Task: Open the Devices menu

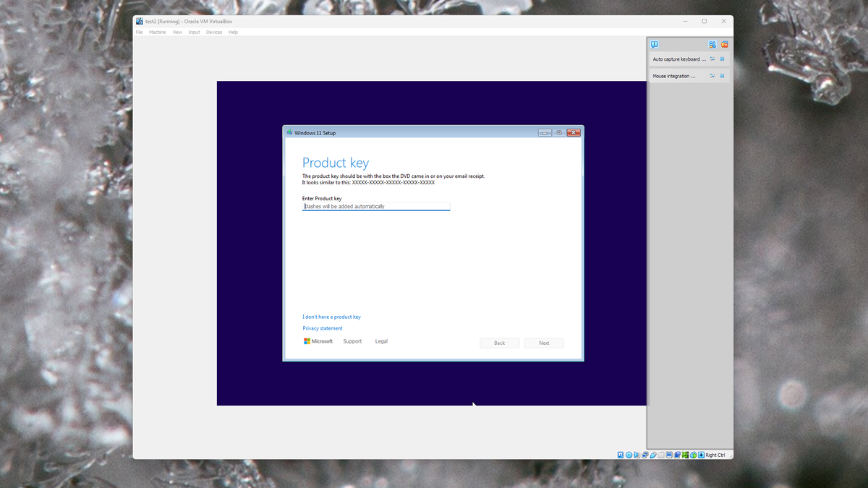Action: 214,32
